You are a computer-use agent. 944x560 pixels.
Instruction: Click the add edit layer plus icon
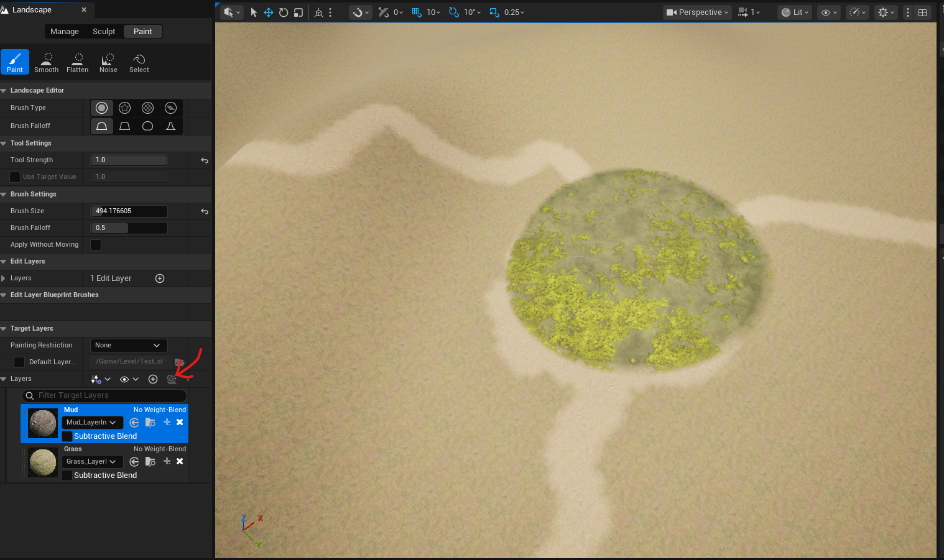(160, 278)
